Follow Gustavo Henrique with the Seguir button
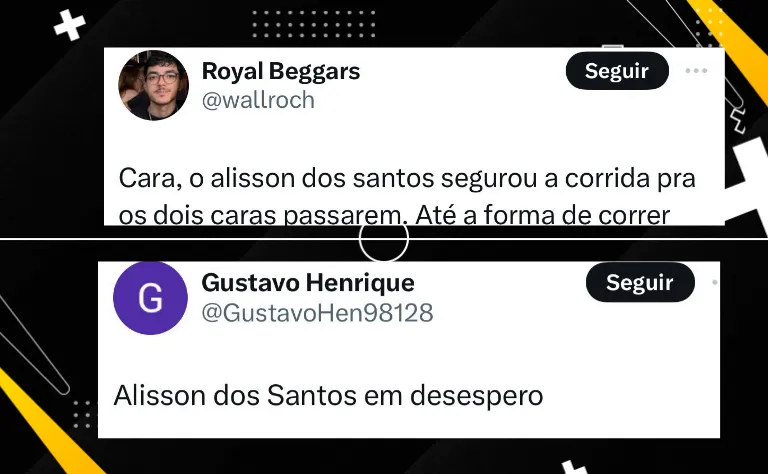 point(640,283)
